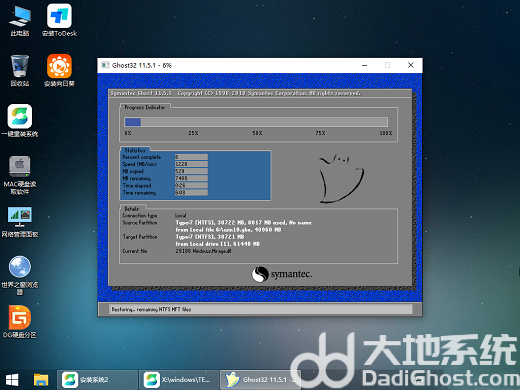Open File Explorer from the taskbar
The image size is (520, 390).
[41, 380]
